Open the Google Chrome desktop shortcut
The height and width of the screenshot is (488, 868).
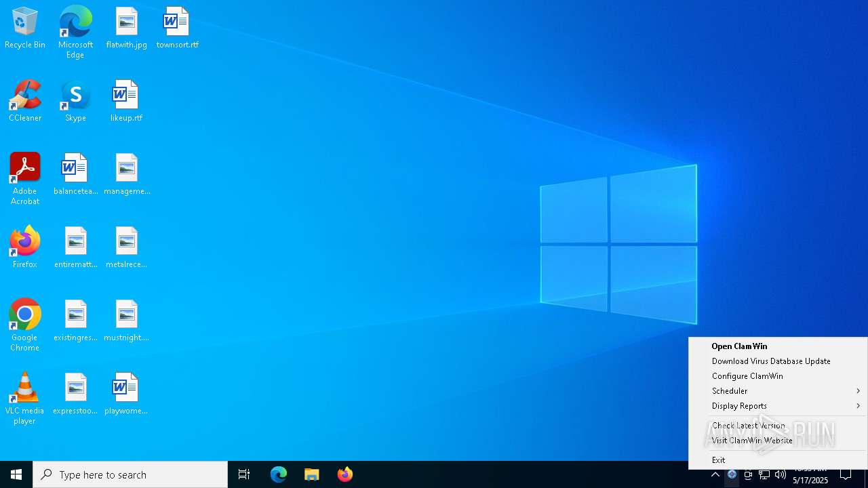pyautogui.click(x=25, y=325)
